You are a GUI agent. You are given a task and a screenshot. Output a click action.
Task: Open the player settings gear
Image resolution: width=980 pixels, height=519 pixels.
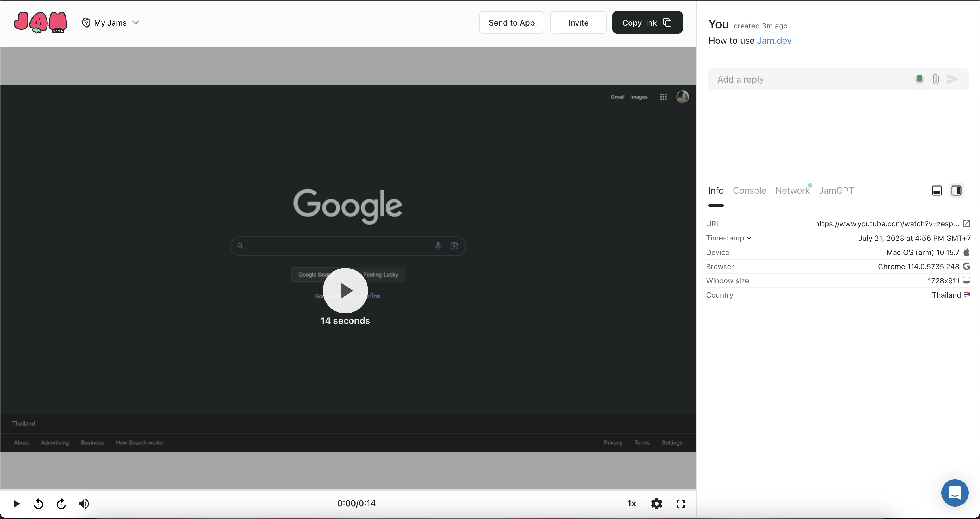pyautogui.click(x=657, y=504)
